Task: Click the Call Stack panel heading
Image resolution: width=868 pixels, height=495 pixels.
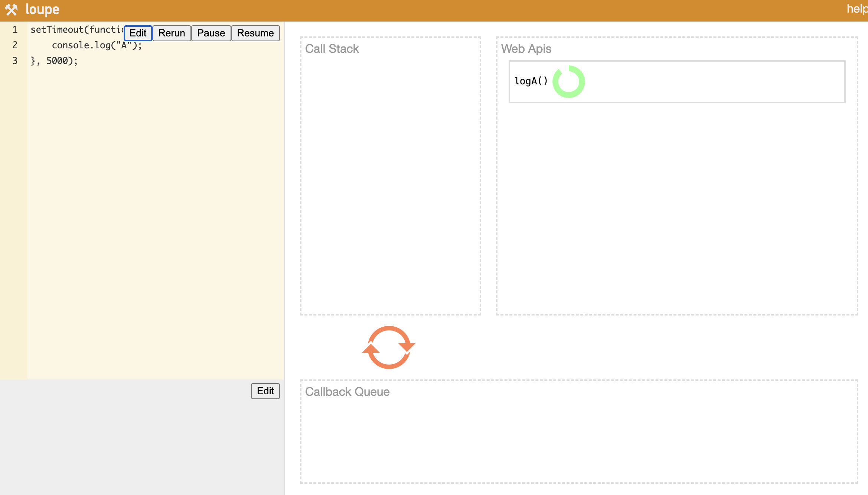Action: [x=332, y=49]
